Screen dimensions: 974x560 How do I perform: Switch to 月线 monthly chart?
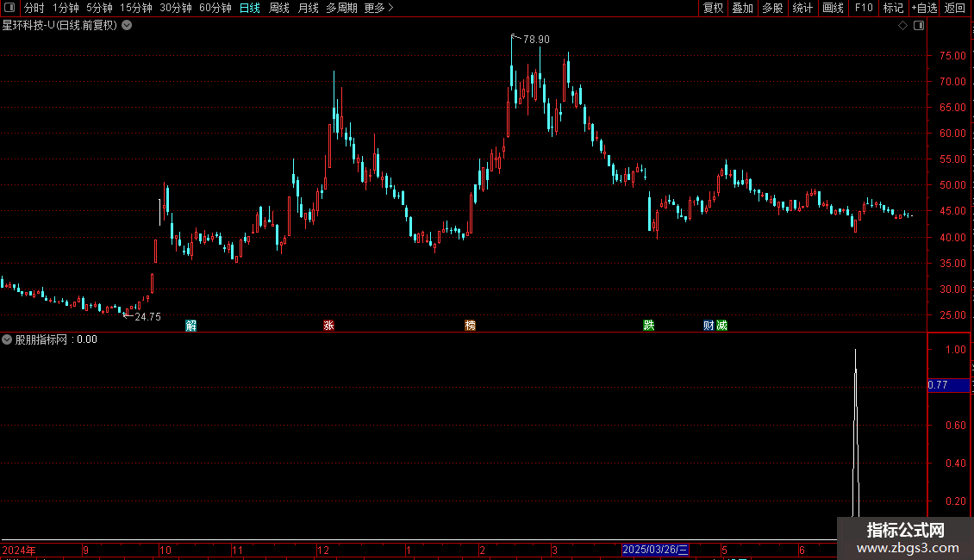(x=308, y=8)
